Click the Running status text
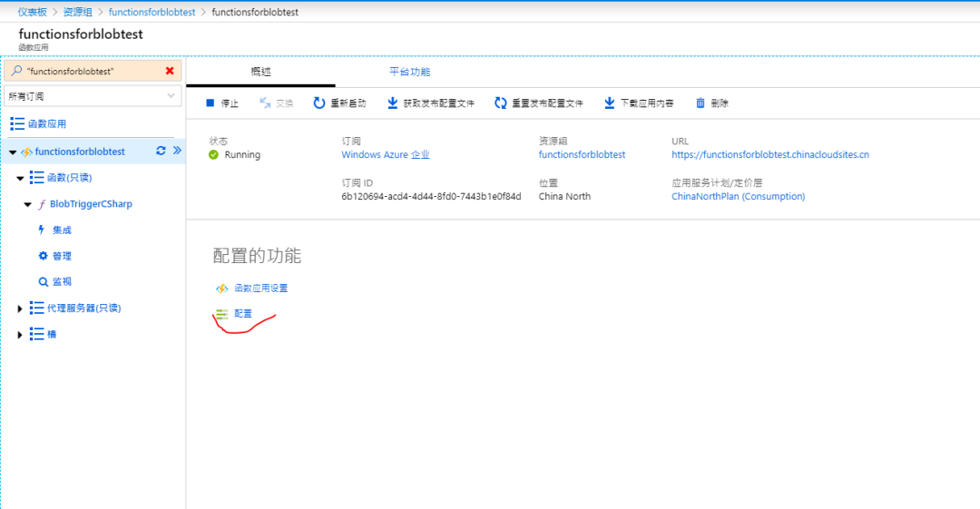Image resolution: width=980 pixels, height=509 pixels. (x=242, y=154)
